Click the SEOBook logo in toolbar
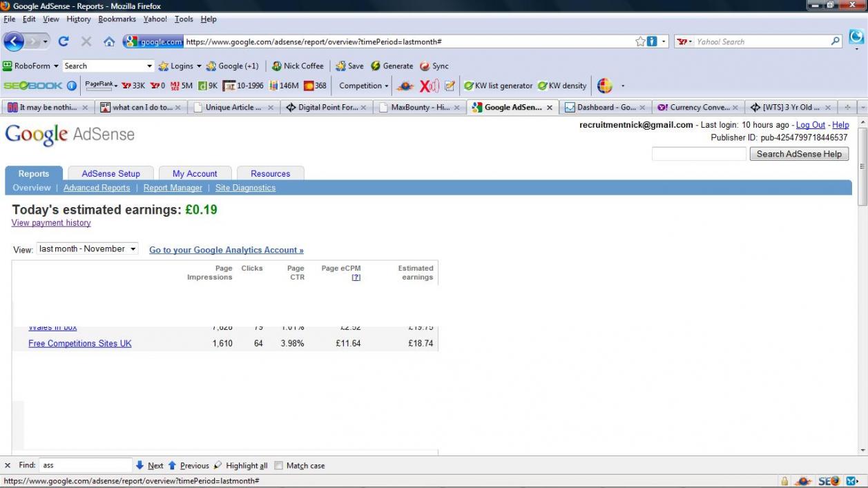The image size is (868, 488). click(x=33, y=86)
